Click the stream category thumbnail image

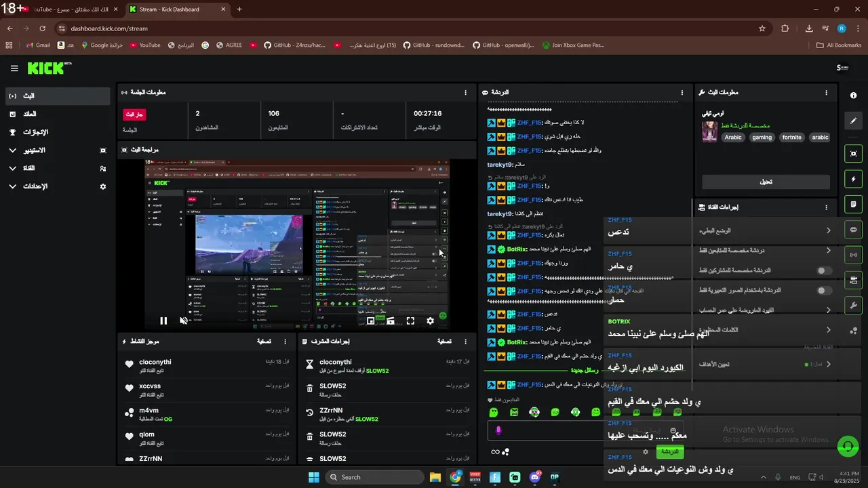click(x=709, y=131)
